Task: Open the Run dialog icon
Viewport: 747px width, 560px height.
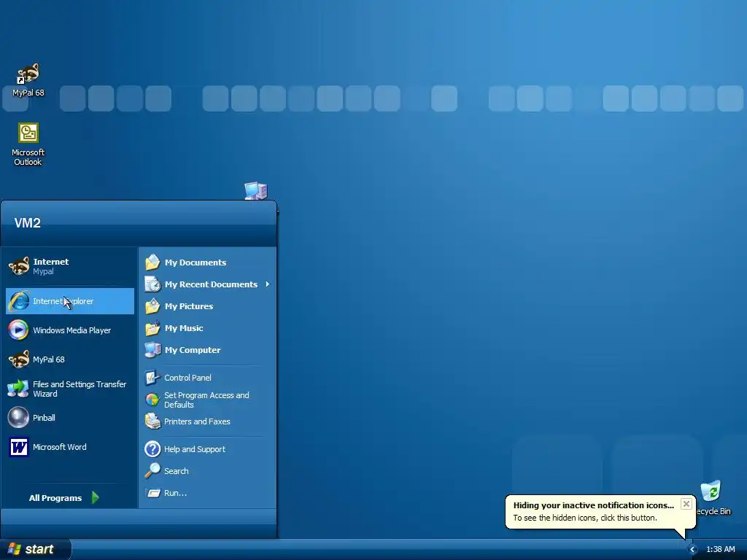Action: [x=153, y=493]
